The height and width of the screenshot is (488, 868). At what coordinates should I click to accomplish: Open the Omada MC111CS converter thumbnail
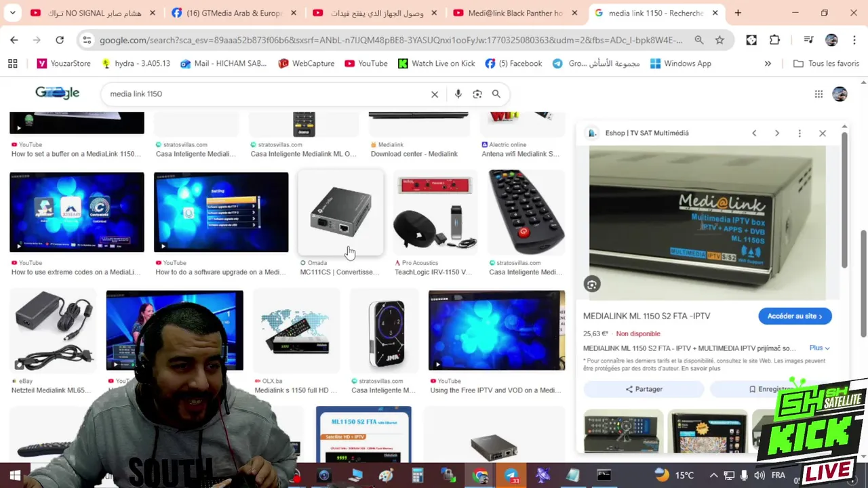pyautogui.click(x=340, y=212)
